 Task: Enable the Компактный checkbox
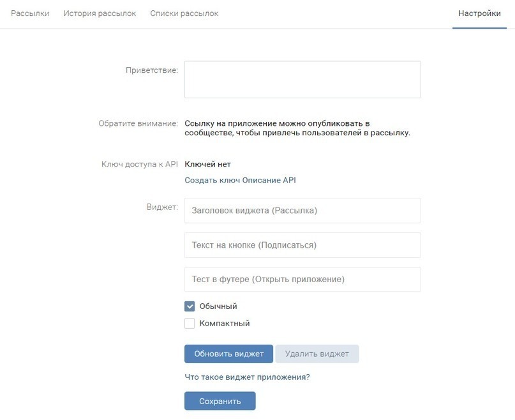pyautogui.click(x=190, y=324)
